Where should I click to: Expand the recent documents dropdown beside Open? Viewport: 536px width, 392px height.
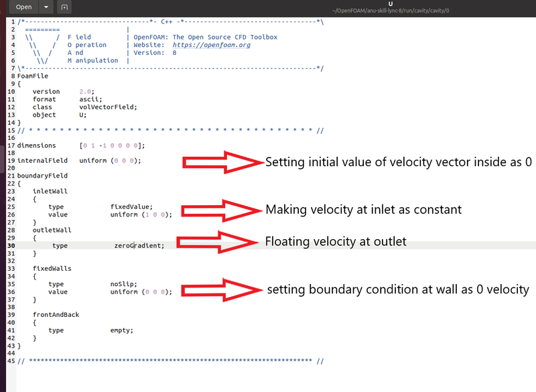coord(44,7)
